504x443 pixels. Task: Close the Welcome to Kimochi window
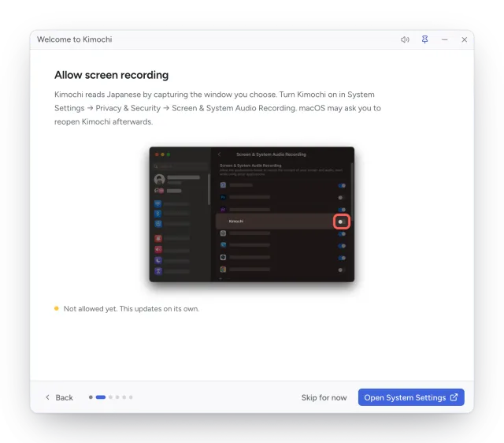[x=464, y=39]
